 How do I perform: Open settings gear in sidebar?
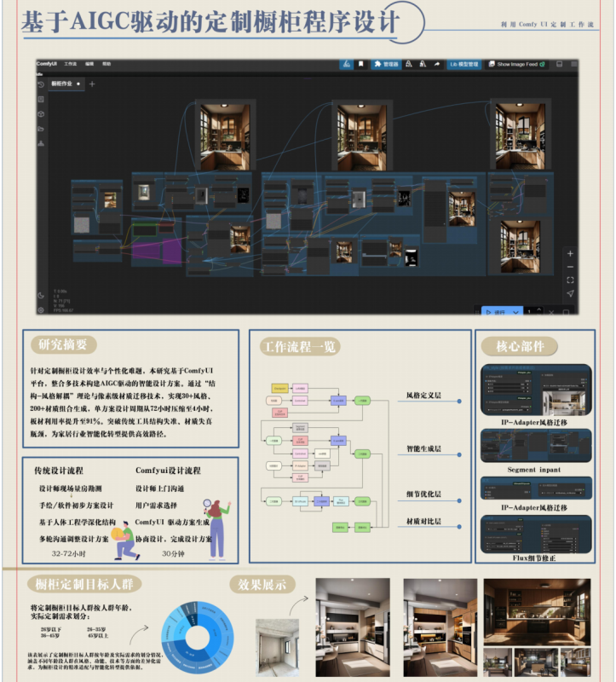point(41,309)
